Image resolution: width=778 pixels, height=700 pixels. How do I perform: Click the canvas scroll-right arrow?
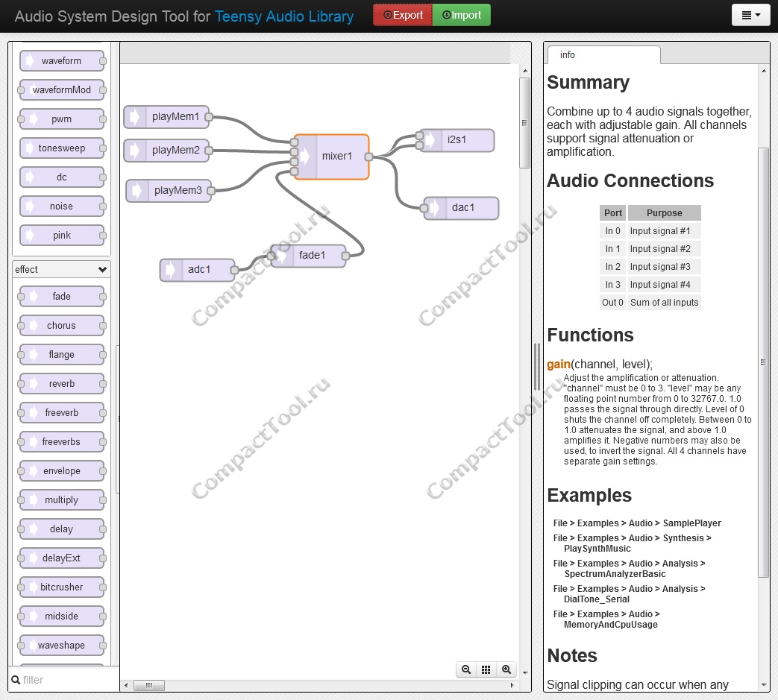tap(512, 685)
